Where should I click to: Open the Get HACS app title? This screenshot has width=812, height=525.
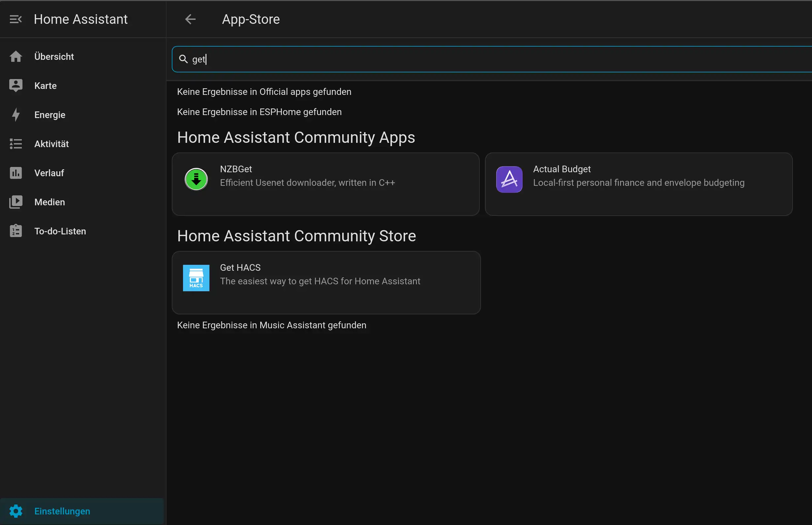click(x=240, y=267)
